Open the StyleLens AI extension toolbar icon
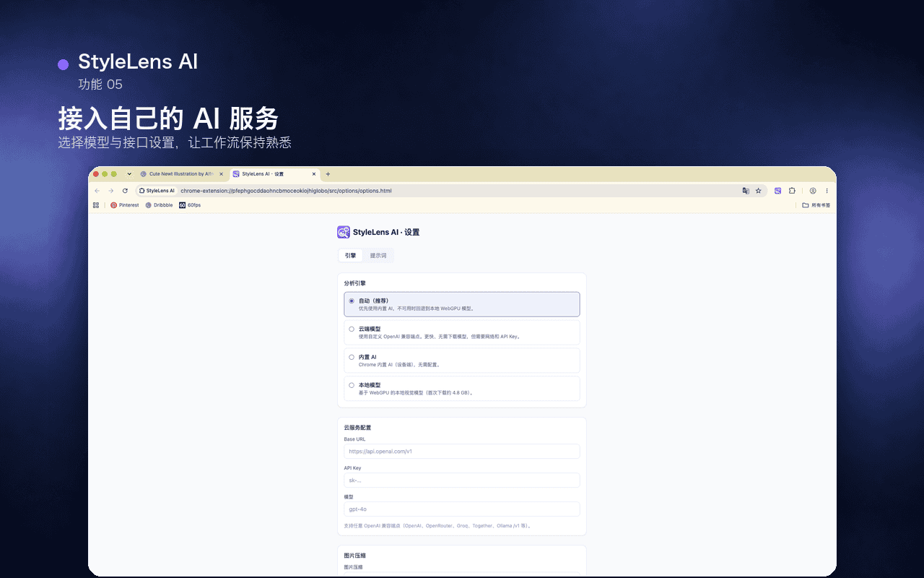 778,191
